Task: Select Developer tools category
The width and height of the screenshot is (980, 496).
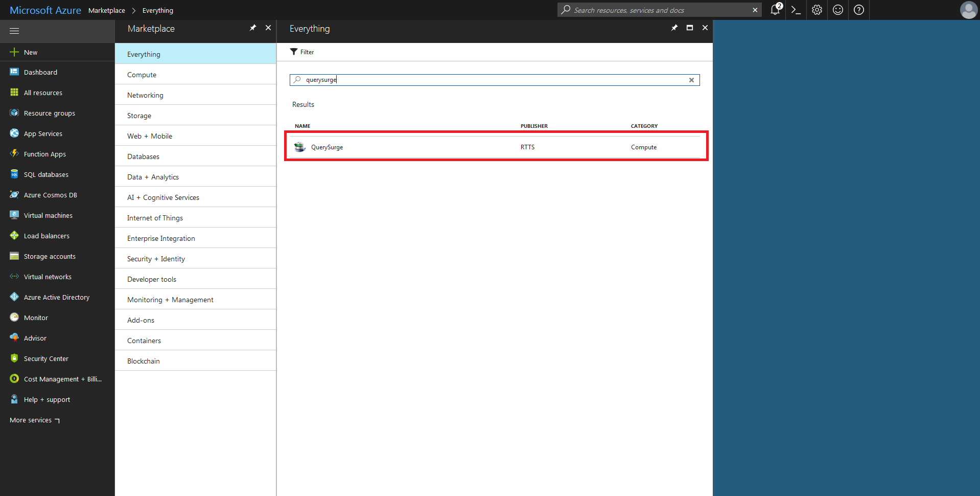Action: coord(196,279)
